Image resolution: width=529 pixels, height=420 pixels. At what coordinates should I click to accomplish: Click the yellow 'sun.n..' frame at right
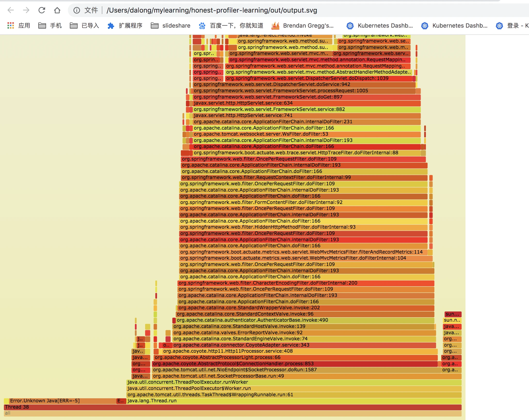click(x=452, y=320)
